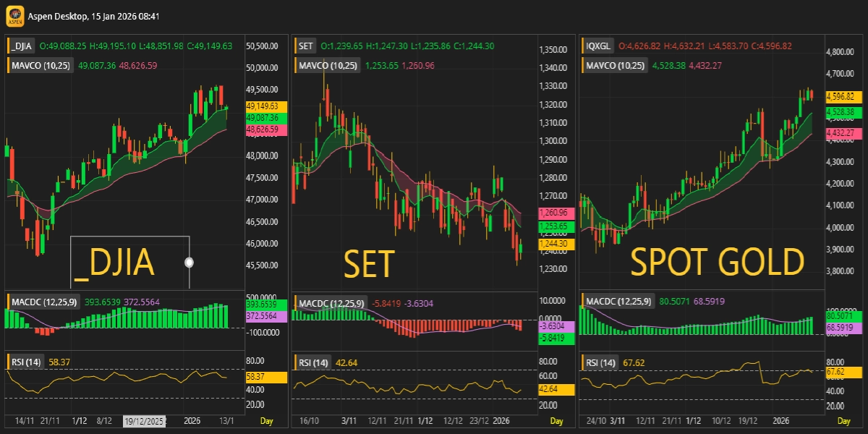Click the green 1,253.65 tag on SET axis
Screen dimensions: 868x434
556,226
